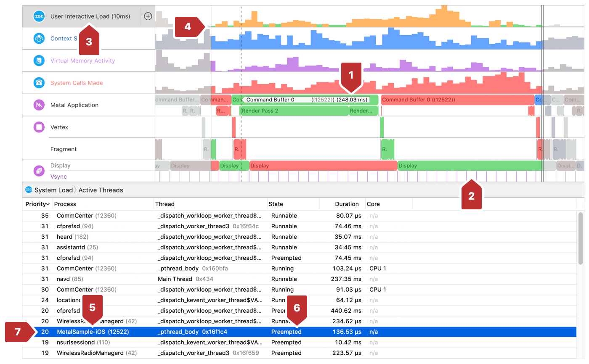Select the Virtual Memory Activity icon
The height and width of the screenshot is (364, 589).
tap(39, 61)
